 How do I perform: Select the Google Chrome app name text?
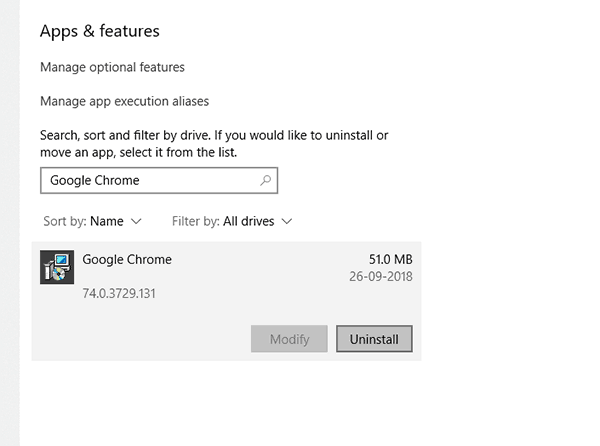127,259
